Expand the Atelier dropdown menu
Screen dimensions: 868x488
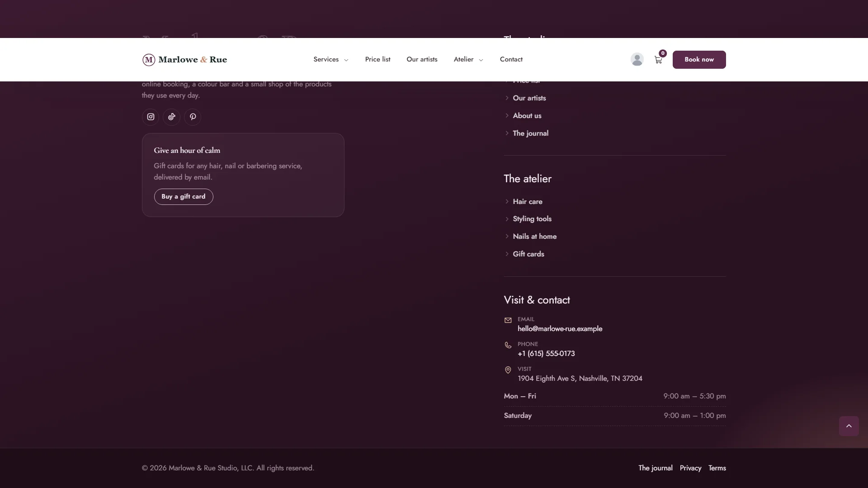click(x=468, y=59)
